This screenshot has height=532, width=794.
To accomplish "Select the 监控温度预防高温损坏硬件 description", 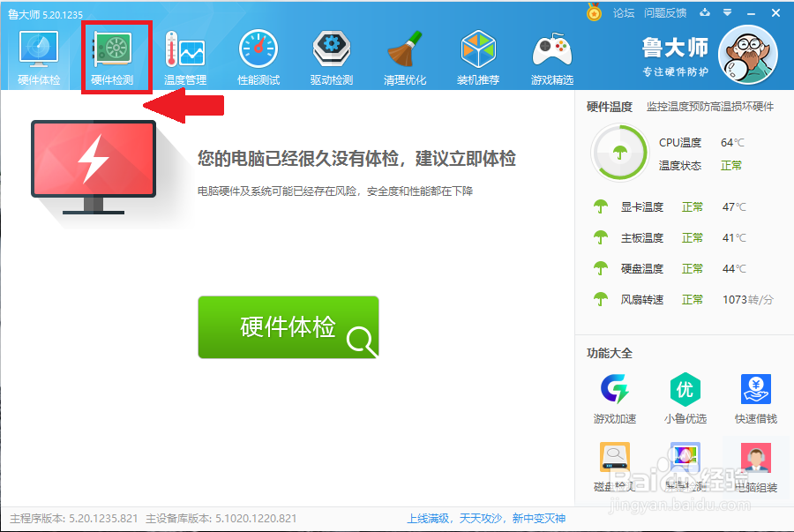I will [x=710, y=106].
